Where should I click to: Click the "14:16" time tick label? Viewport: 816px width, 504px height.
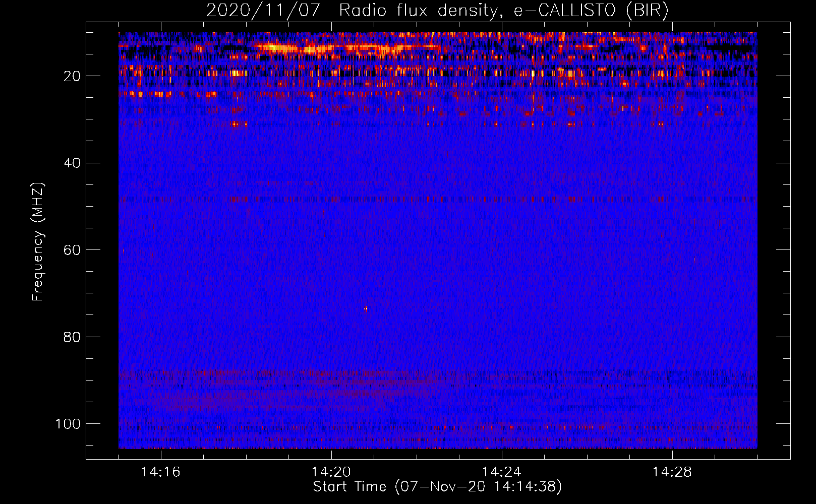(161, 472)
